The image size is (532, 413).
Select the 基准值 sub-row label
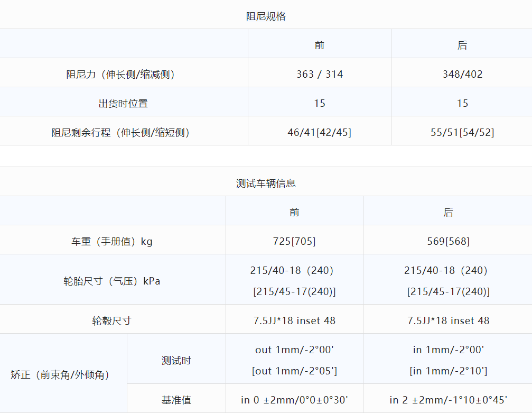click(x=176, y=400)
